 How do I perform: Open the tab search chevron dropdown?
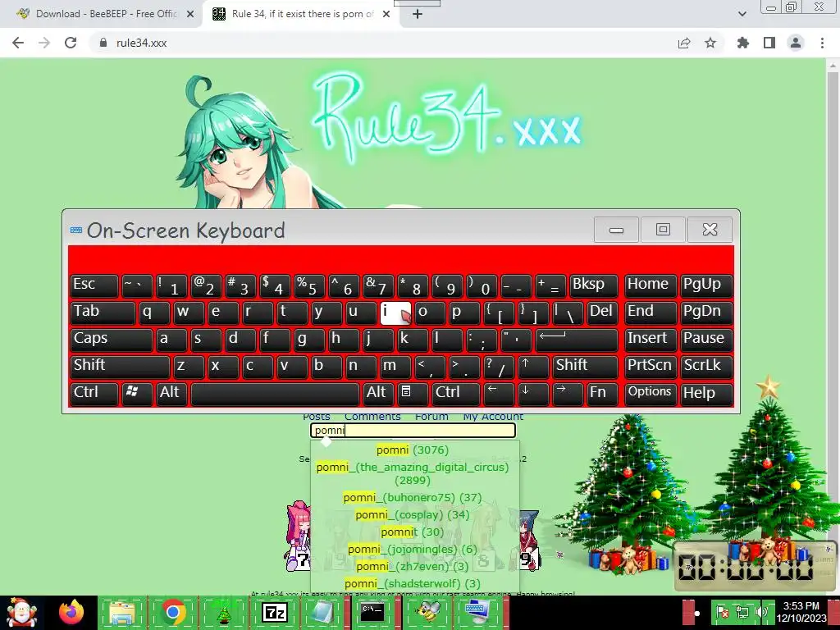[x=742, y=15]
